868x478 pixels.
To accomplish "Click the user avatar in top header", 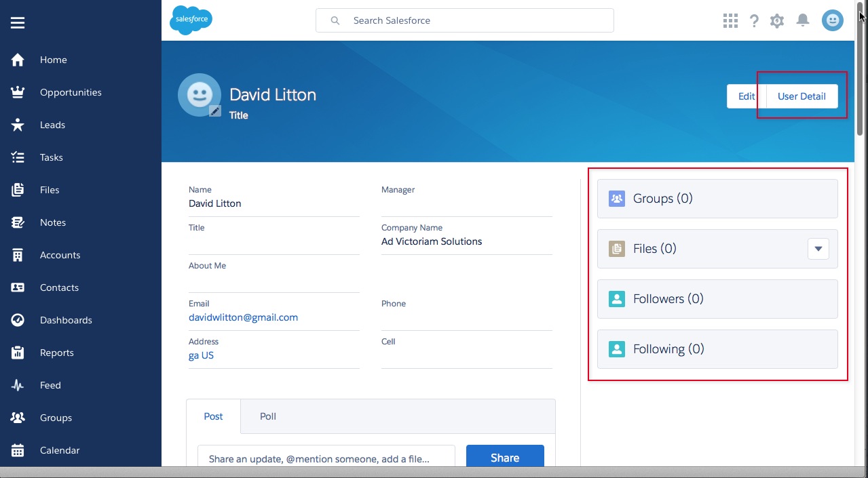I will click(832, 21).
